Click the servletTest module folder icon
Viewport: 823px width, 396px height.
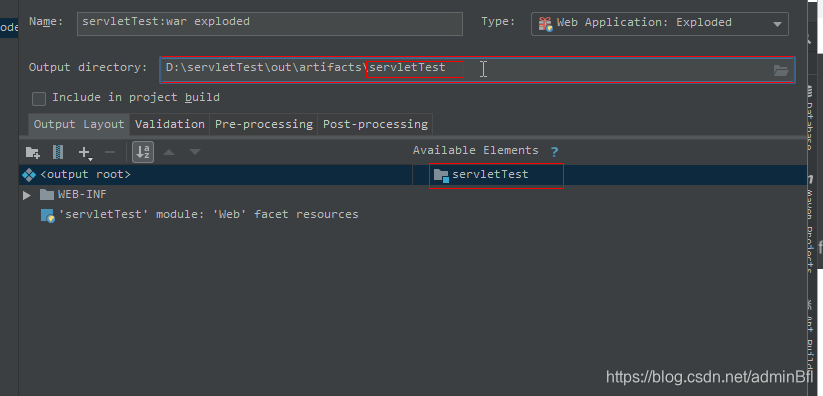(441, 175)
